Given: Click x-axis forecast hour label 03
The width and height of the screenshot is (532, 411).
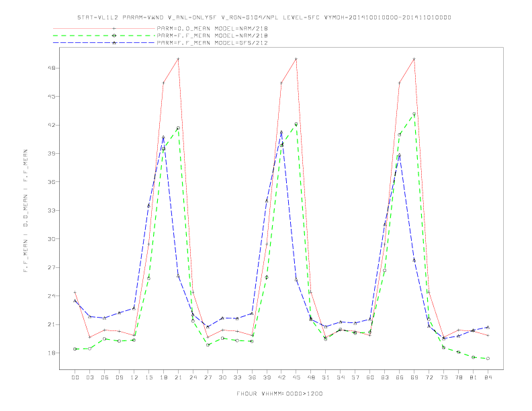Looking at the screenshot, I should pyautogui.click(x=89, y=377).
